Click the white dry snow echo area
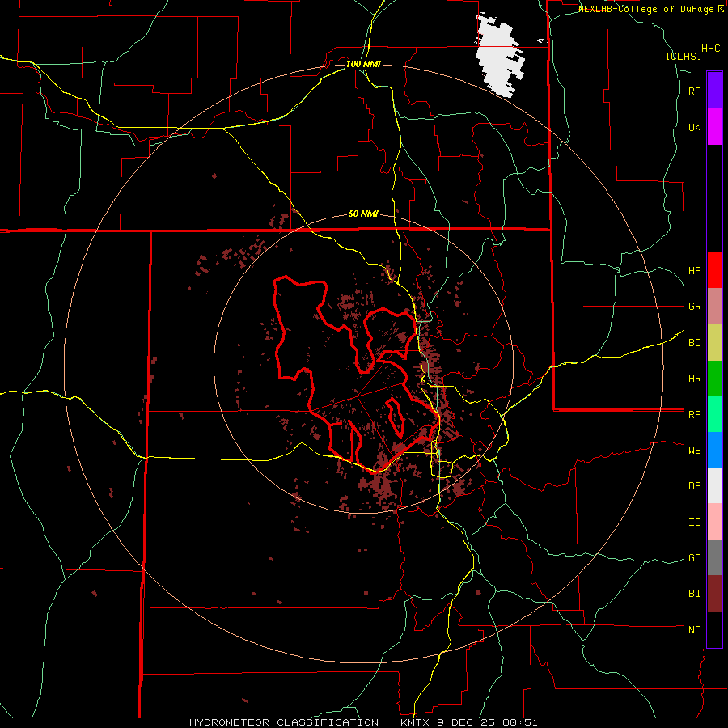Image resolution: width=728 pixels, height=728 pixels. 498,55
